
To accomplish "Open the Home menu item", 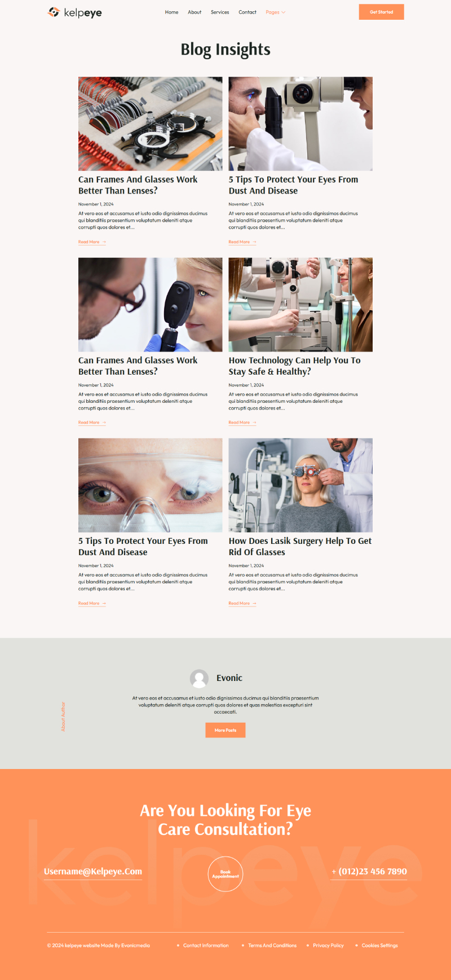I will 171,12.
